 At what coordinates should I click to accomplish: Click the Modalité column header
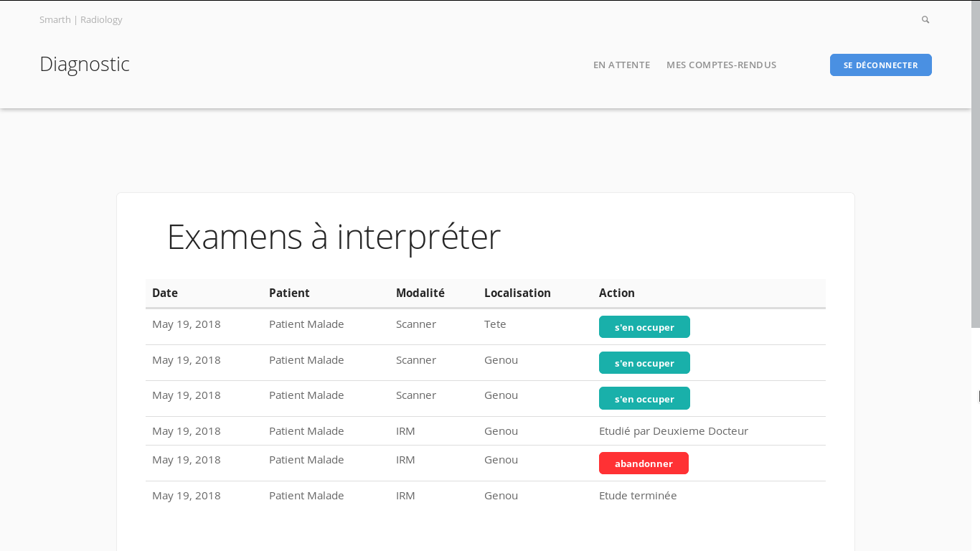[x=420, y=293]
